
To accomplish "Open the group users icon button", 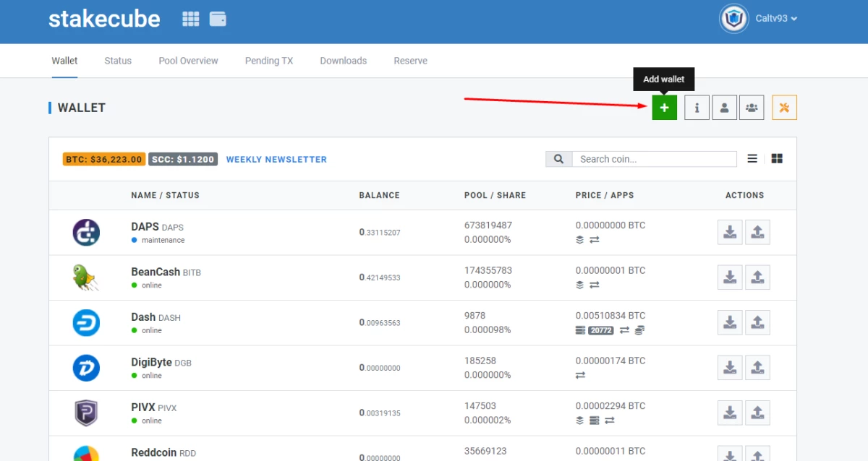I will point(752,108).
